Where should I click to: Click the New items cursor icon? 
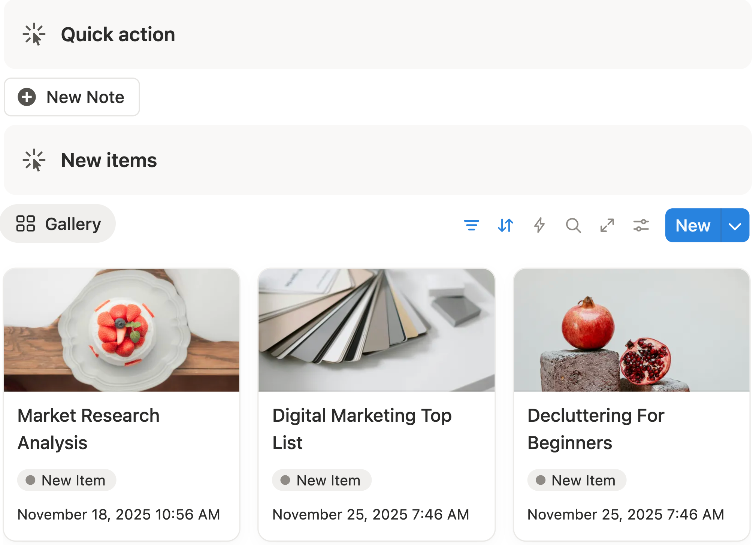[x=34, y=160]
